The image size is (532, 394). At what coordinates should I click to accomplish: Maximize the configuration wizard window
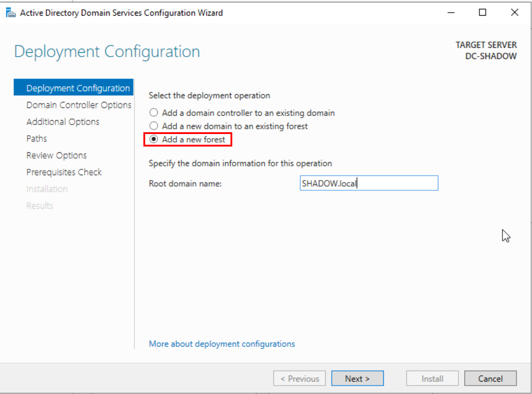(x=482, y=13)
